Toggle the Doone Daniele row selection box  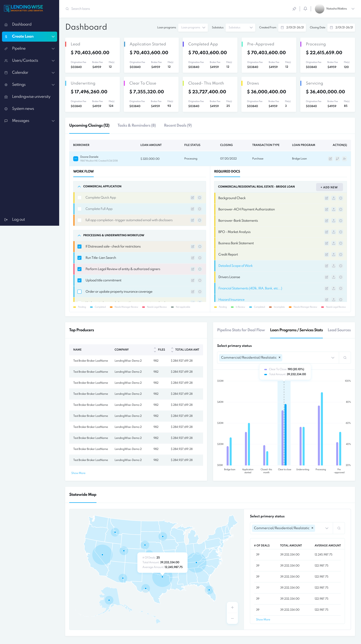(75, 159)
